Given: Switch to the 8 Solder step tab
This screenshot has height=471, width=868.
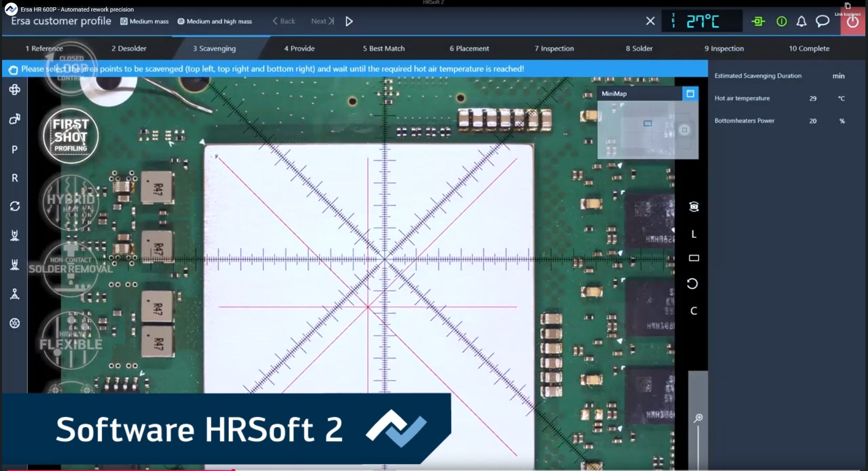Looking at the screenshot, I should click(x=639, y=48).
